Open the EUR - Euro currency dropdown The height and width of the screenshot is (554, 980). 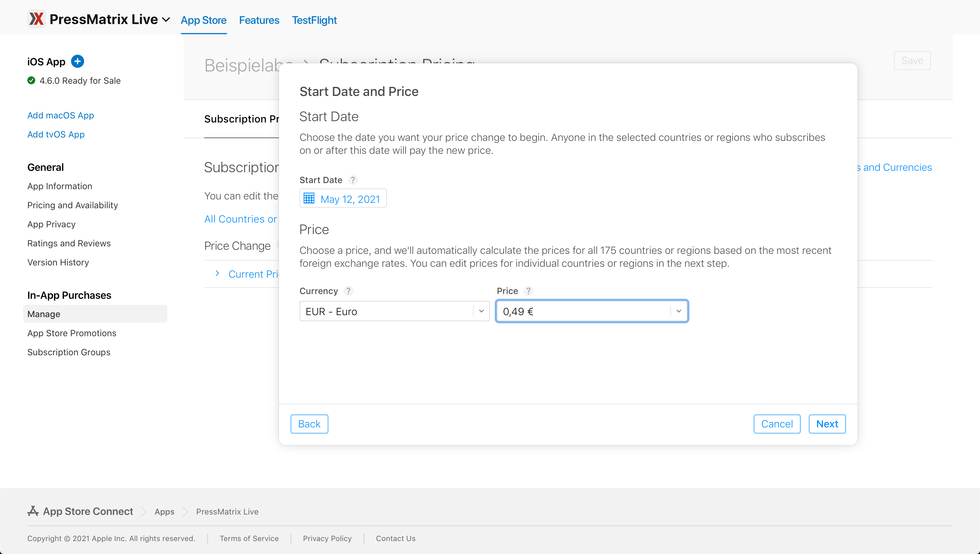(x=394, y=311)
